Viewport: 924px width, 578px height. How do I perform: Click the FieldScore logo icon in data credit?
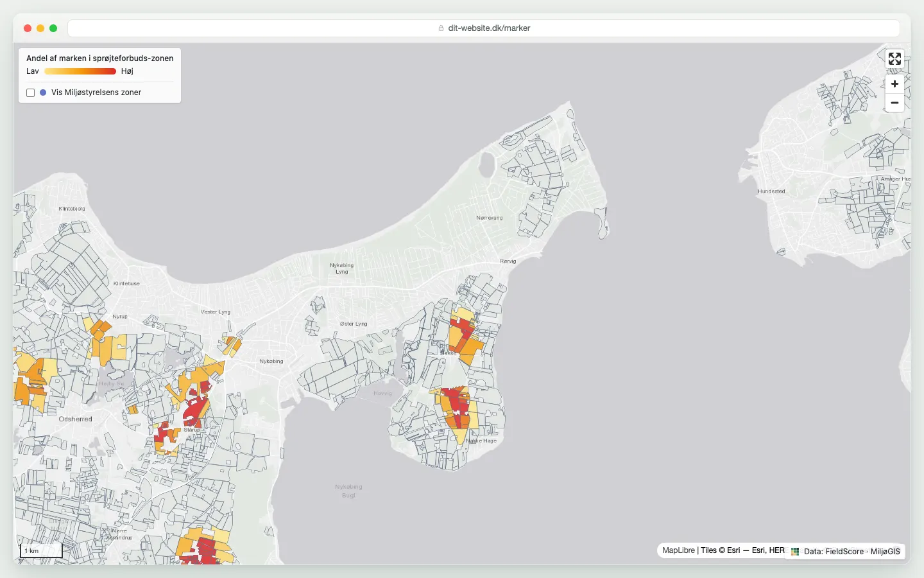pos(795,551)
